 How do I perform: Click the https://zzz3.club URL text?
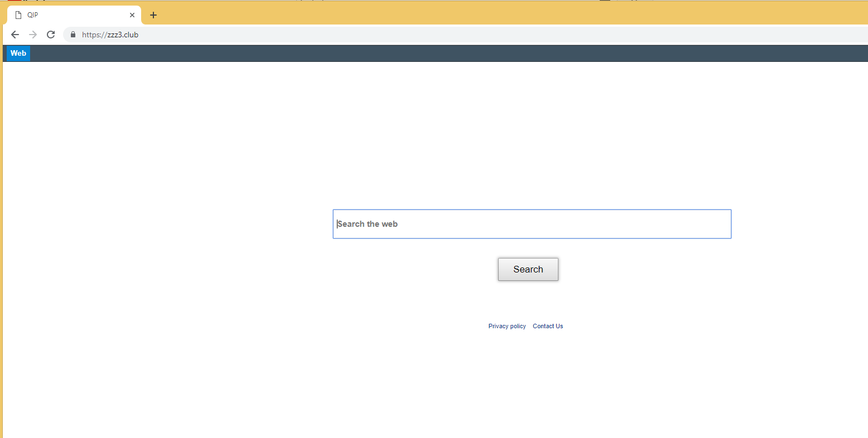[x=110, y=35]
